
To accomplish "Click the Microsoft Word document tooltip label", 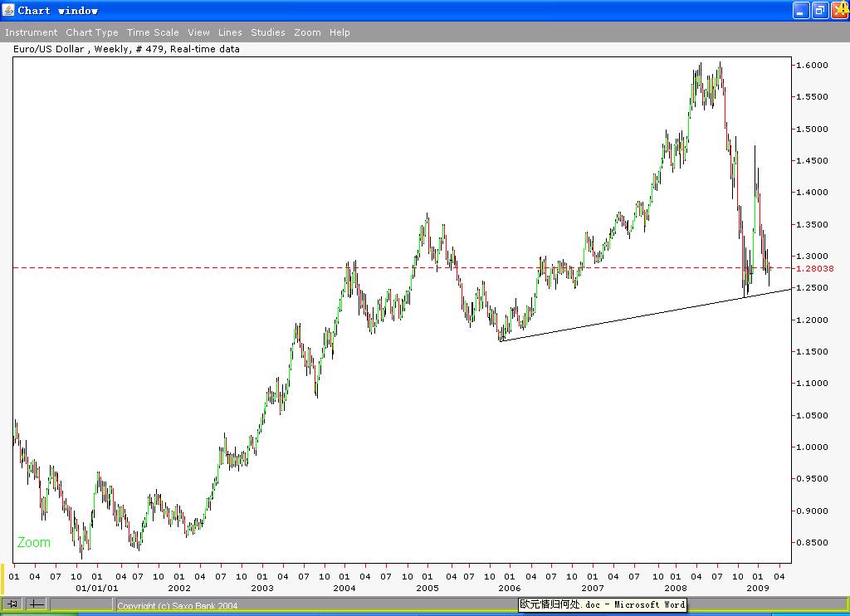I will (603, 604).
